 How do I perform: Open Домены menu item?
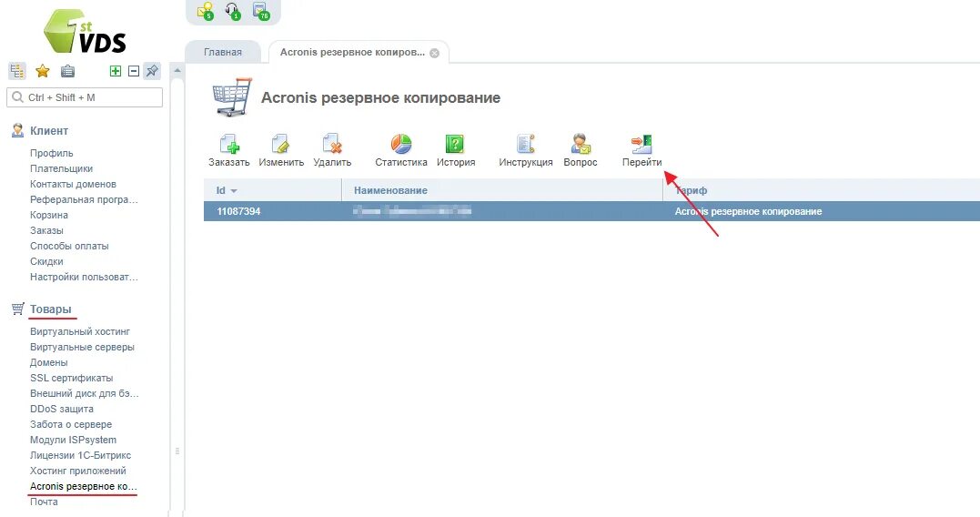click(x=49, y=362)
